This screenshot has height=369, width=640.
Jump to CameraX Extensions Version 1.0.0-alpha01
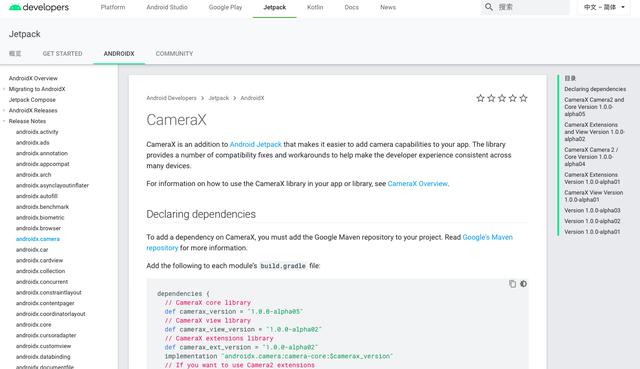(x=592, y=178)
